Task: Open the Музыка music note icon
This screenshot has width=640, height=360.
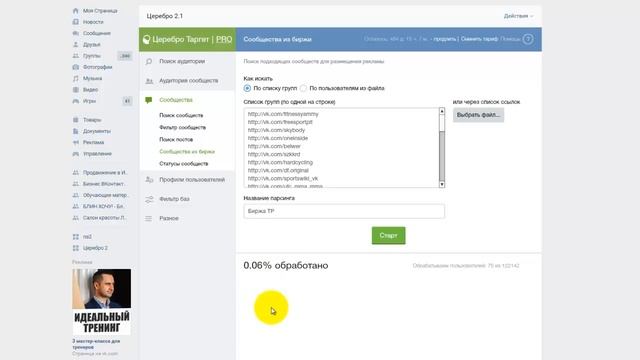Action: click(x=76, y=78)
